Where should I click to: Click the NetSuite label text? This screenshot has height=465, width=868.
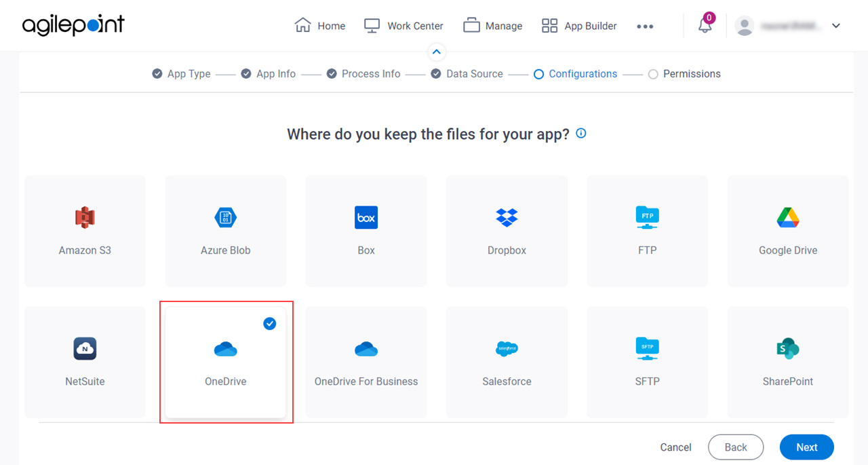tap(85, 382)
